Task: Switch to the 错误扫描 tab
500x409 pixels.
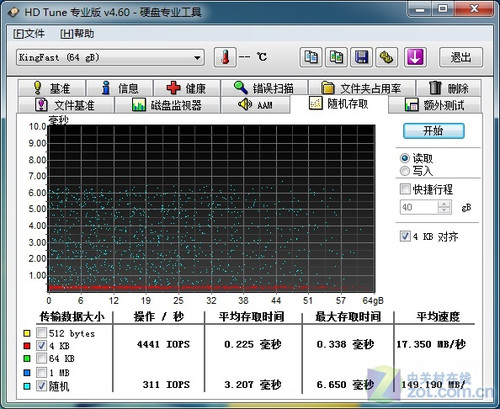Action: [x=264, y=88]
